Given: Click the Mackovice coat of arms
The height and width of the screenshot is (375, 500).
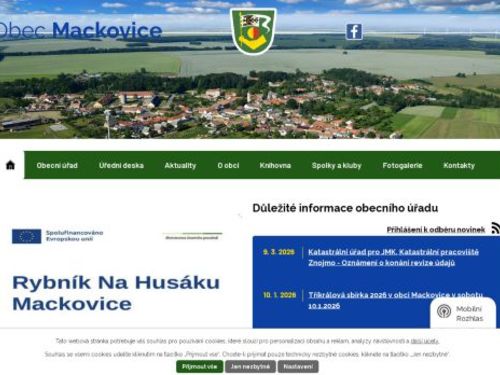Looking at the screenshot, I should click(253, 31).
